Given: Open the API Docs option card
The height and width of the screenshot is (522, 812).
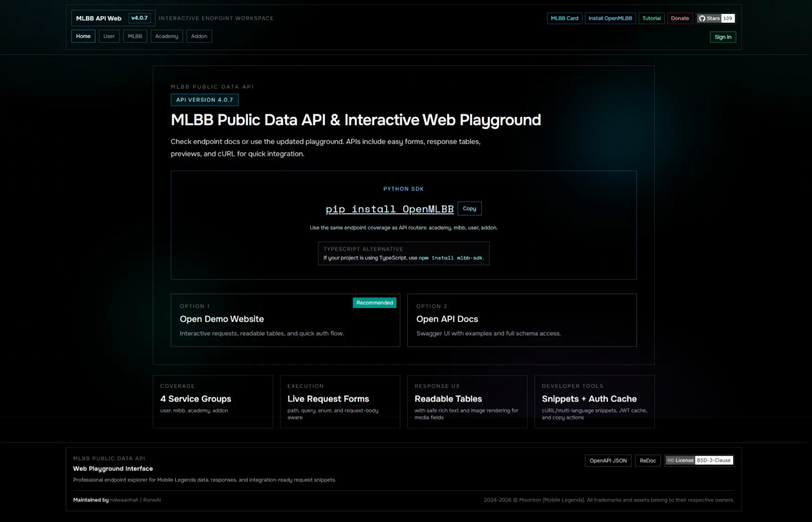Looking at the screenshot, I should click(522, 320).
